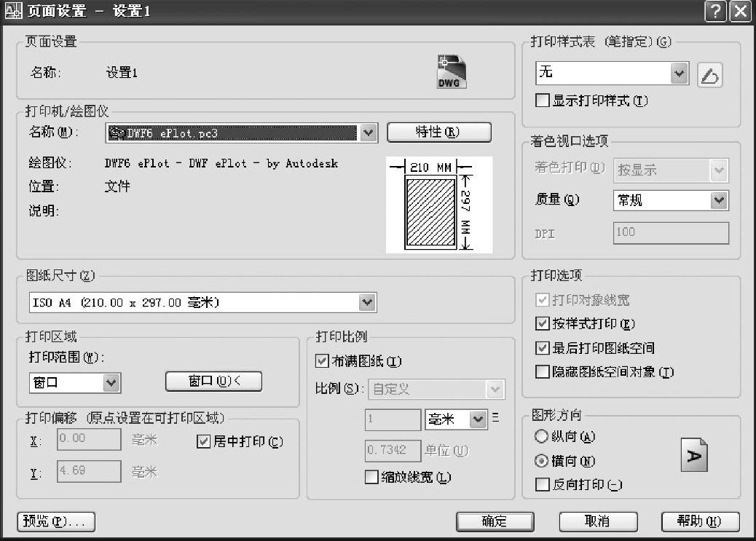The width and height of the screenshot is (756, 541).
Task: Click the DPI input field
Action: coord(671,233)
